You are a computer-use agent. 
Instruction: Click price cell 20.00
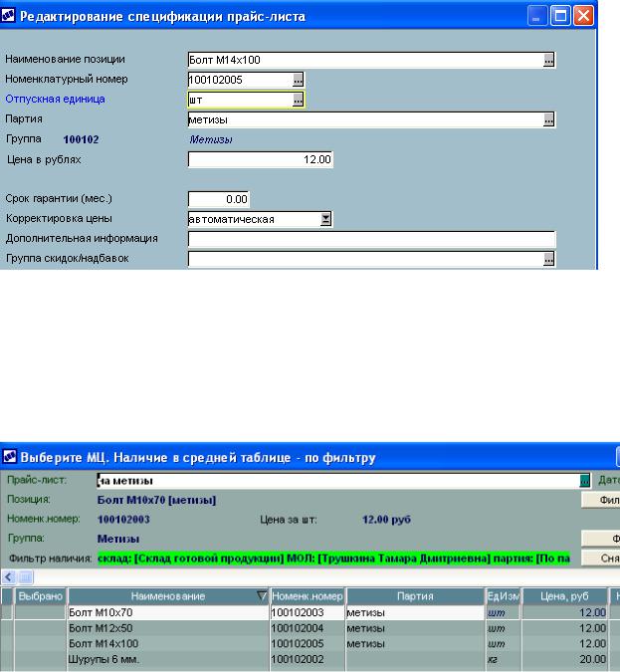(x=564, y=659)
